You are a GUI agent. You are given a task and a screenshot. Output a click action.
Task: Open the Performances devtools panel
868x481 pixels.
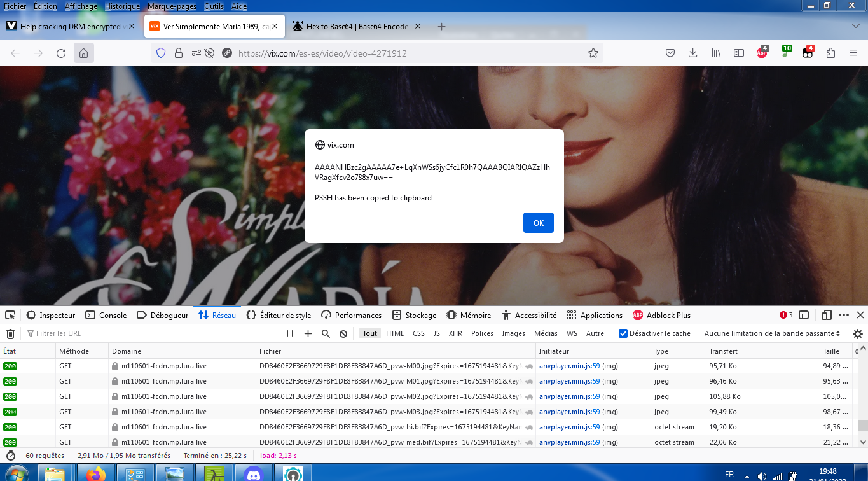[352, 315]
